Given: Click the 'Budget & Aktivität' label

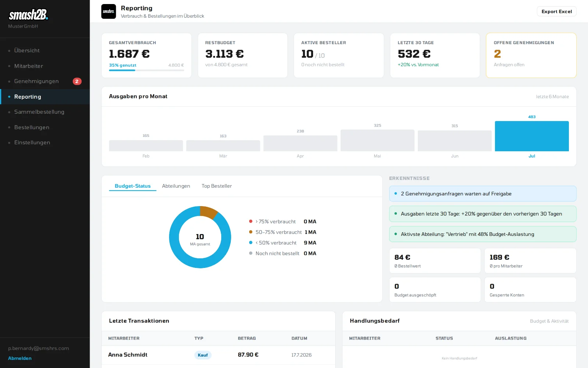Looking at the screenshot, I should [549, 321].
